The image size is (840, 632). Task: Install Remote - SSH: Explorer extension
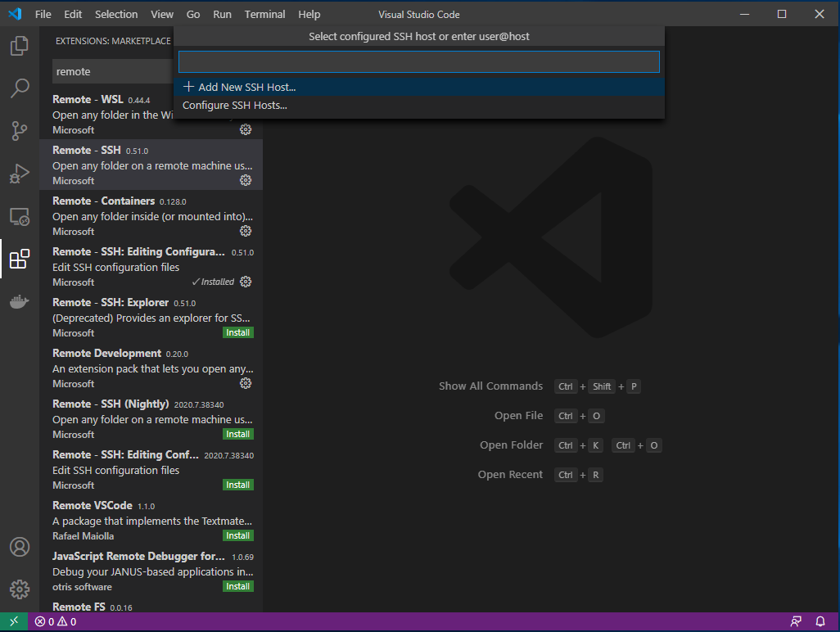point(238,332)
